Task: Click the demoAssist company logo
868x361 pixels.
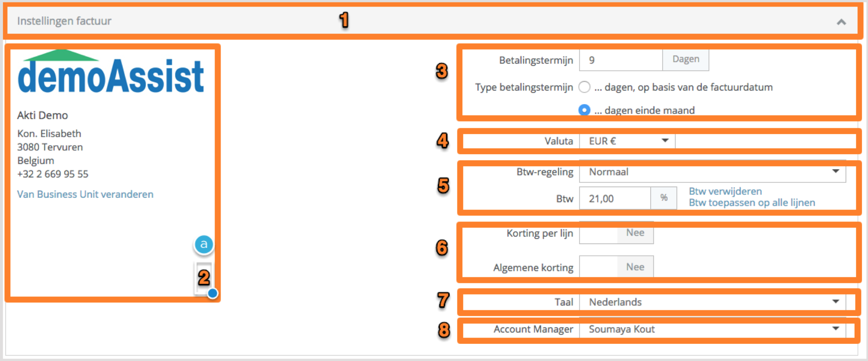Action: click(x=110, y=72)
